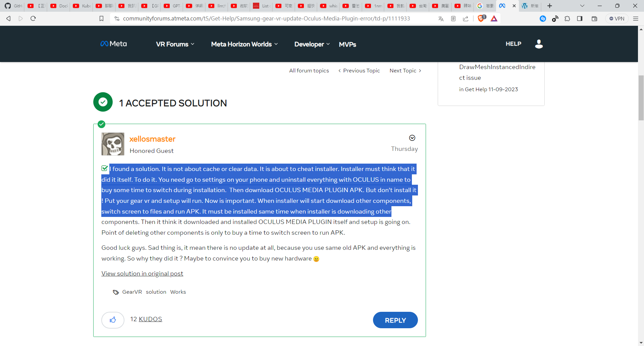
Task: Open xellosmaster's skull avatar
Action: click(113, 144)
